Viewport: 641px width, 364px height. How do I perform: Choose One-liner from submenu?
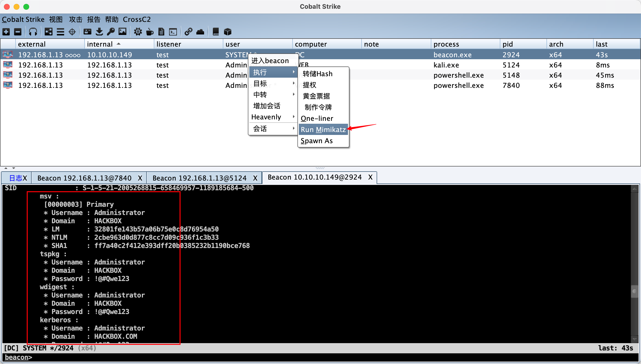(x=323, y=118)
